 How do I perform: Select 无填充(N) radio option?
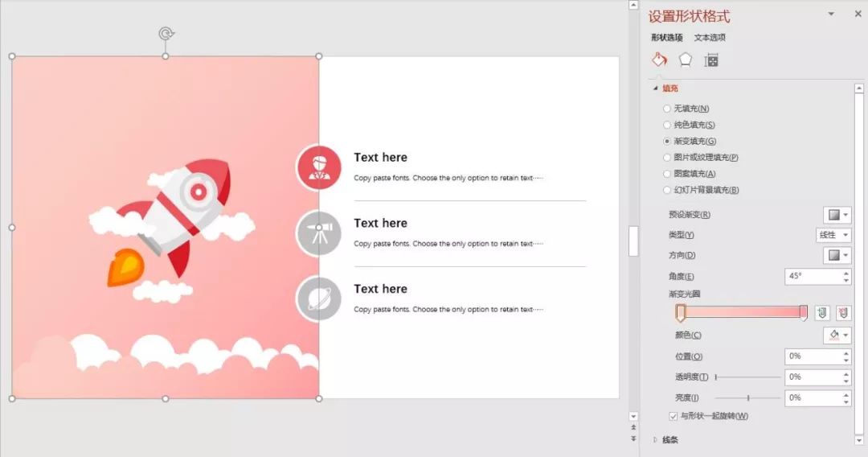tap(666, 109)
